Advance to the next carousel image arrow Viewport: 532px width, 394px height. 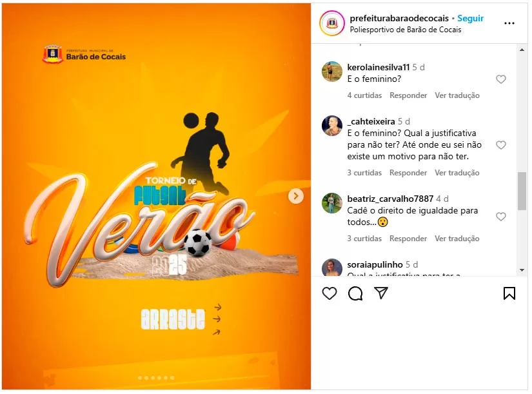[296, 196]
